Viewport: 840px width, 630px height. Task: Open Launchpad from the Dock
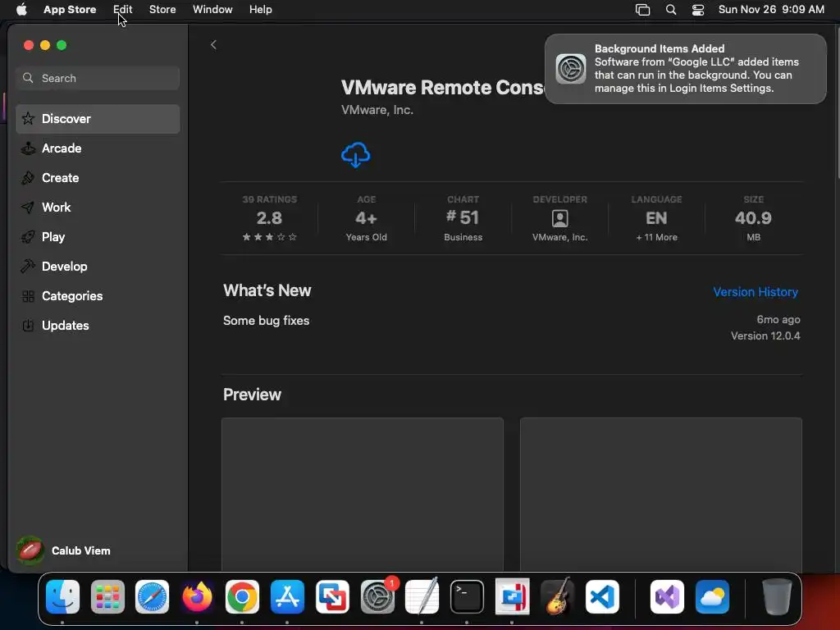[107, 597]
